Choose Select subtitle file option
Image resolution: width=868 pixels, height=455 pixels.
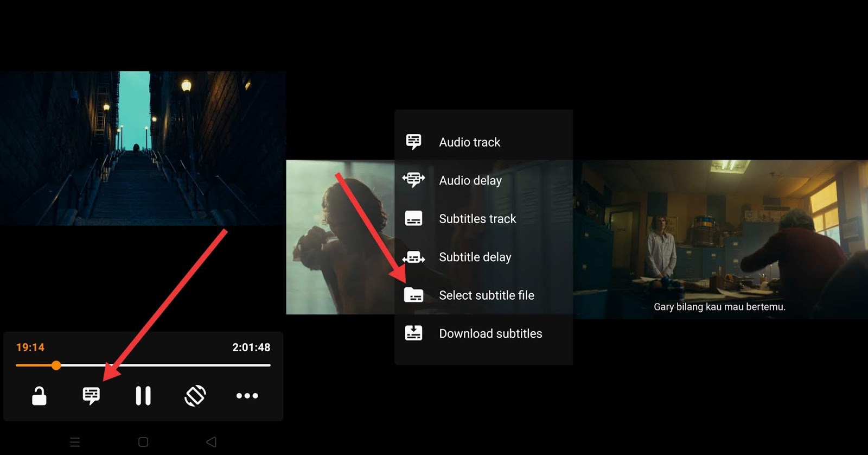click(x=484, y=295)
